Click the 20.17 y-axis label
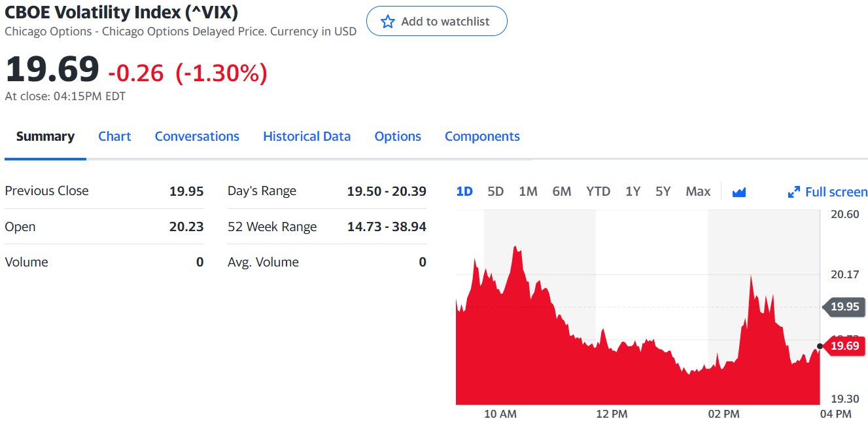The image size is (868, 423). click(x=845, y=274)
